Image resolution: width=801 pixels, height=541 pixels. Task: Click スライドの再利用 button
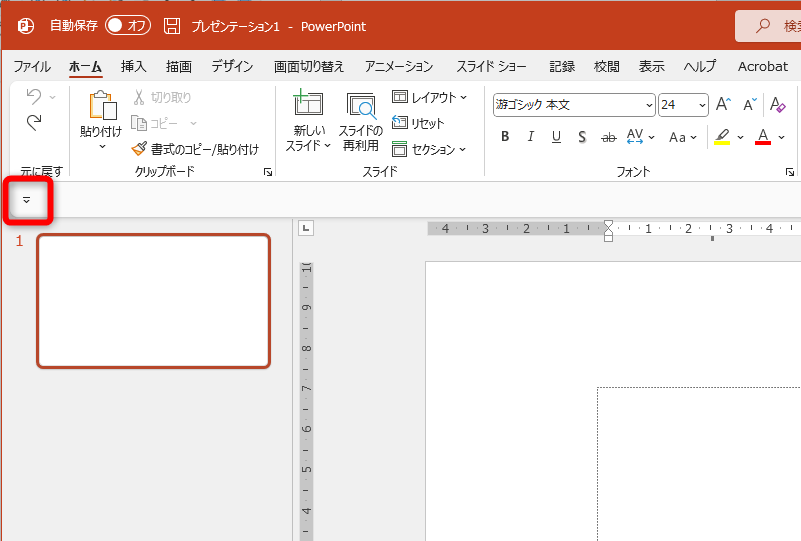coord(361,122)
